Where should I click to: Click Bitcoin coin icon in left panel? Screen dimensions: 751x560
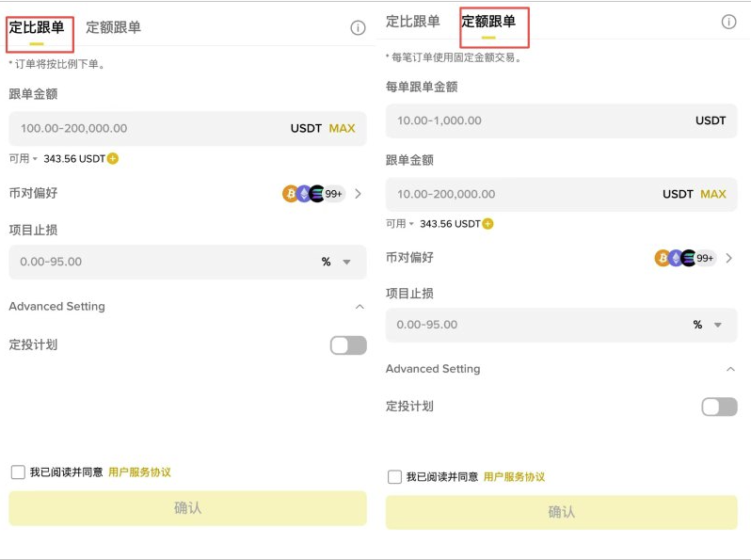[290, 194]
